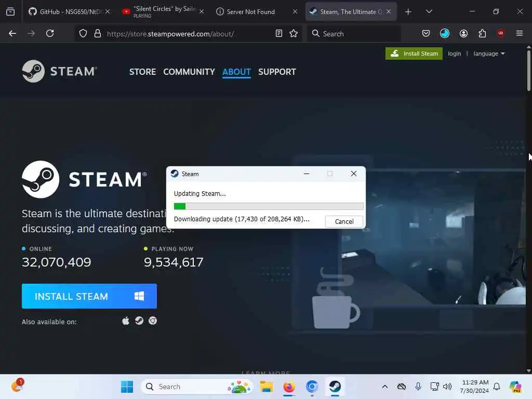The height and width of the screenshot is (399, 532).
Task: Open the SUPPORT menu
Action: point(277,72)
